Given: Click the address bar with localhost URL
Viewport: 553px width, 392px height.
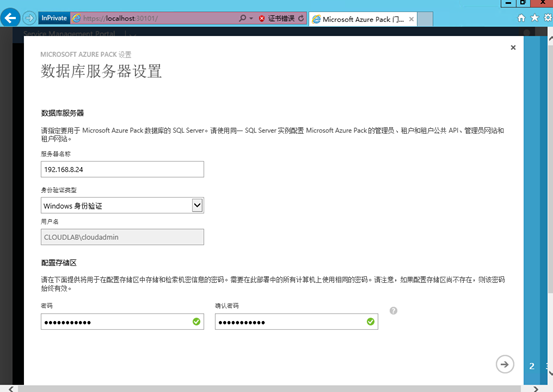Looking at the screenshot, I should 154,18.
